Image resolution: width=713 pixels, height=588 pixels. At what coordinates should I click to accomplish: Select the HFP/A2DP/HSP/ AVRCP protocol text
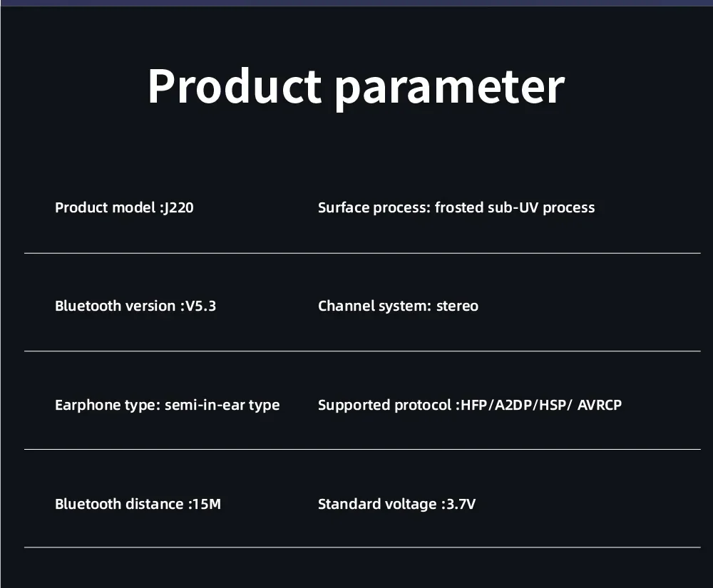pos(541,406)
